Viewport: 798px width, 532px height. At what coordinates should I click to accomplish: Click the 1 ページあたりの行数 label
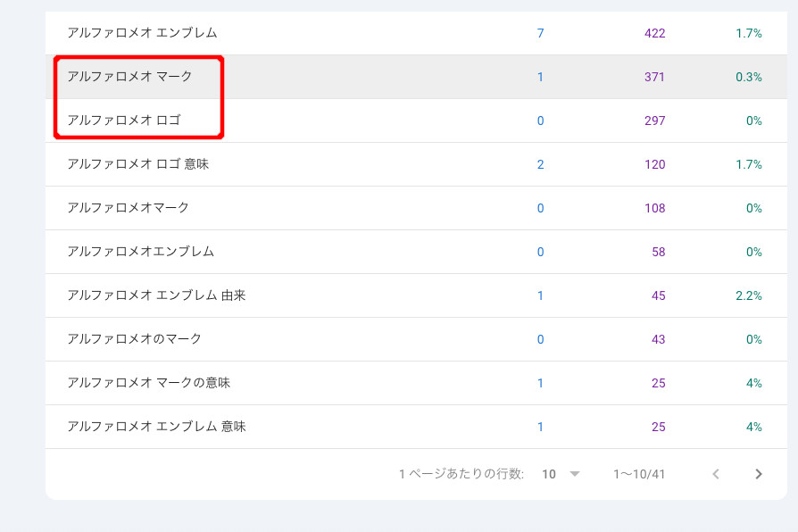tap(461, 474)
